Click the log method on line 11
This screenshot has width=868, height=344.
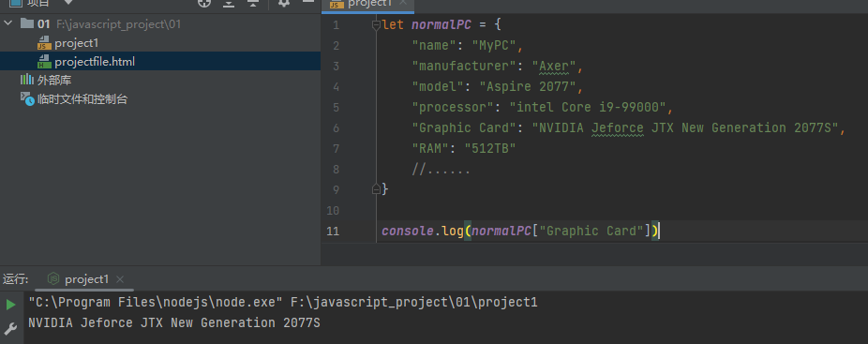(x=452, y=231)
